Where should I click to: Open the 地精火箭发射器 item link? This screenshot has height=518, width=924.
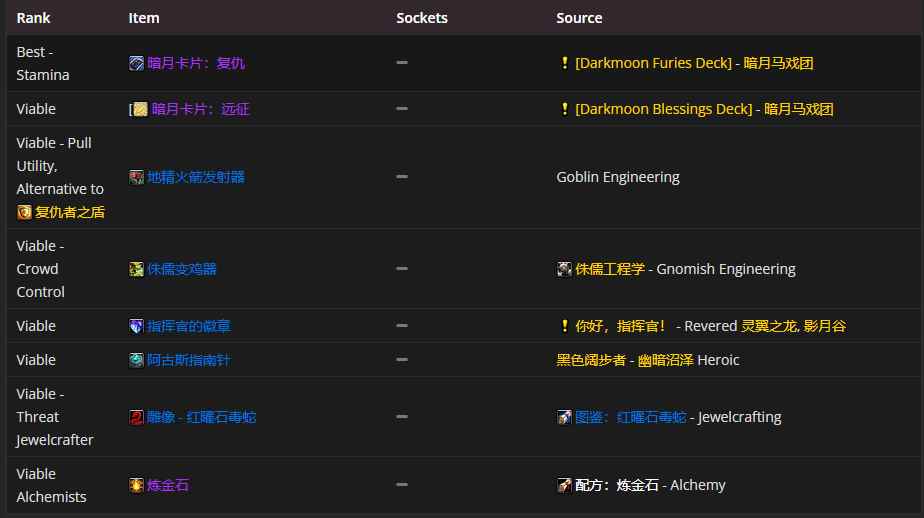(196, 177)
